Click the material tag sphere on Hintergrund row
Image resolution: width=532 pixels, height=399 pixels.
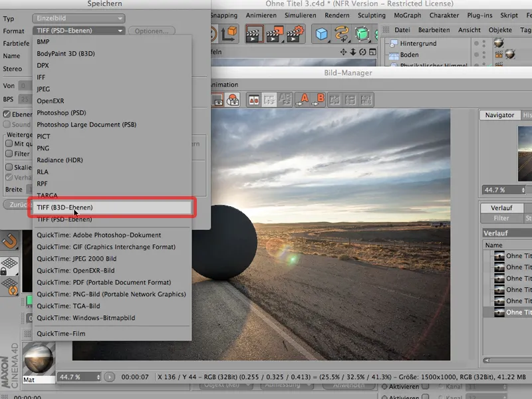tap(499, 43)
